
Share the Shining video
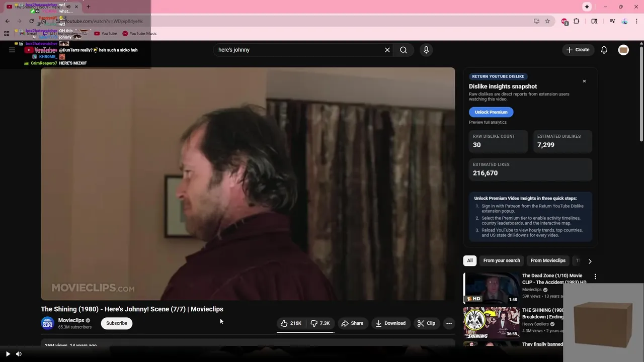coord(352,323)
